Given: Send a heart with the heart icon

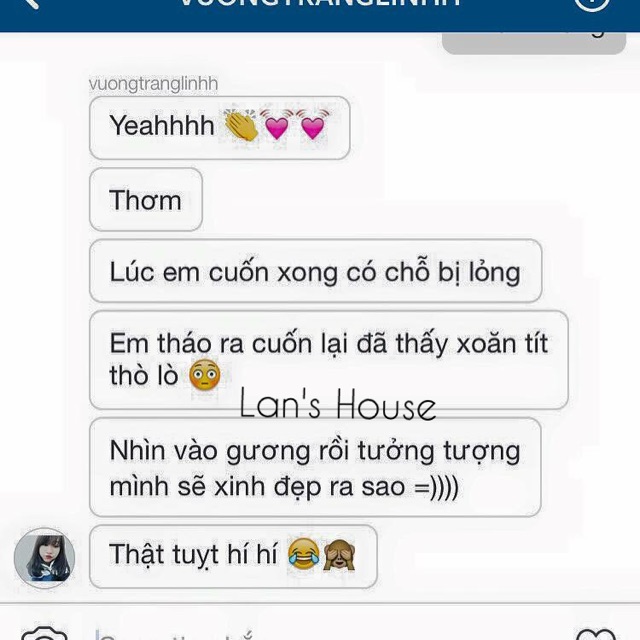Looking at the screenshot, I should pyautogui.click(x=596, y=635).
